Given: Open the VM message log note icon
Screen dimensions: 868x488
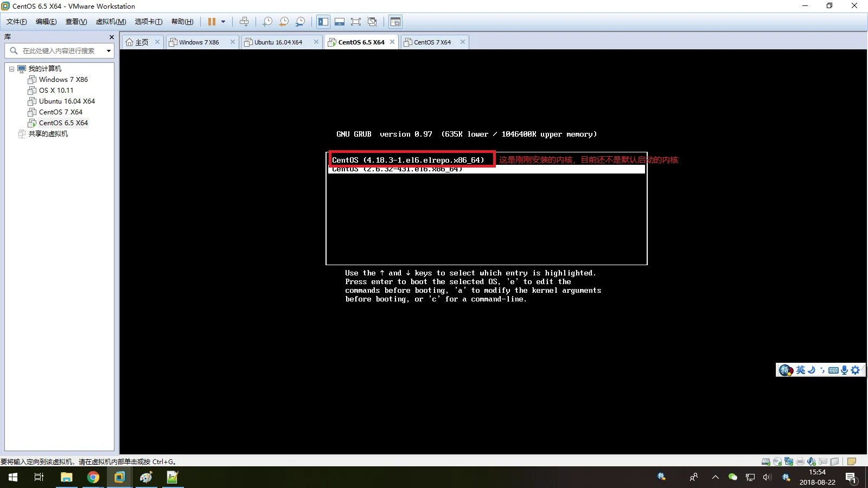Looking at the screenshot, I should click(x=851, y=461).
